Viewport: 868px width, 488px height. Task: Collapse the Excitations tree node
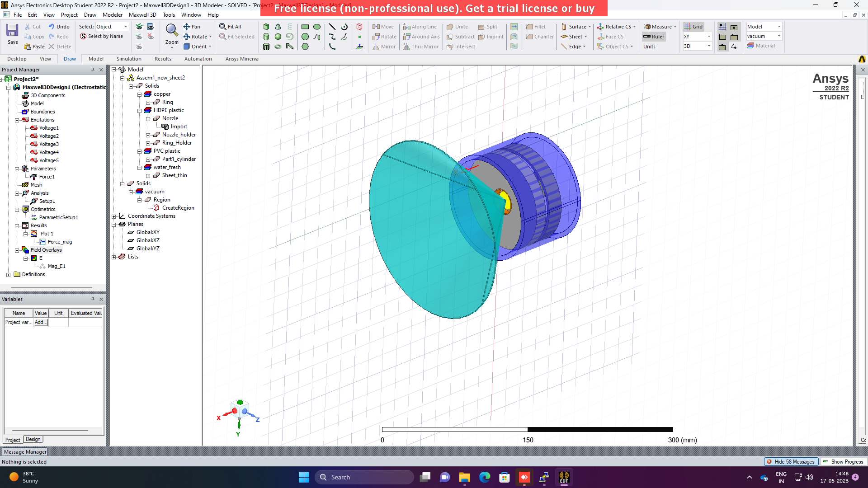(x=17, y=120)
